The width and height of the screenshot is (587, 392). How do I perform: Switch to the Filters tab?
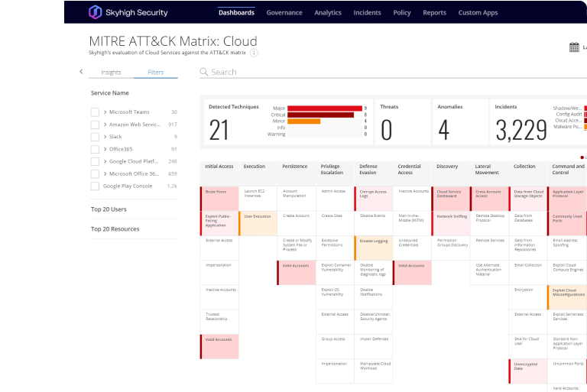pos(155,72)
